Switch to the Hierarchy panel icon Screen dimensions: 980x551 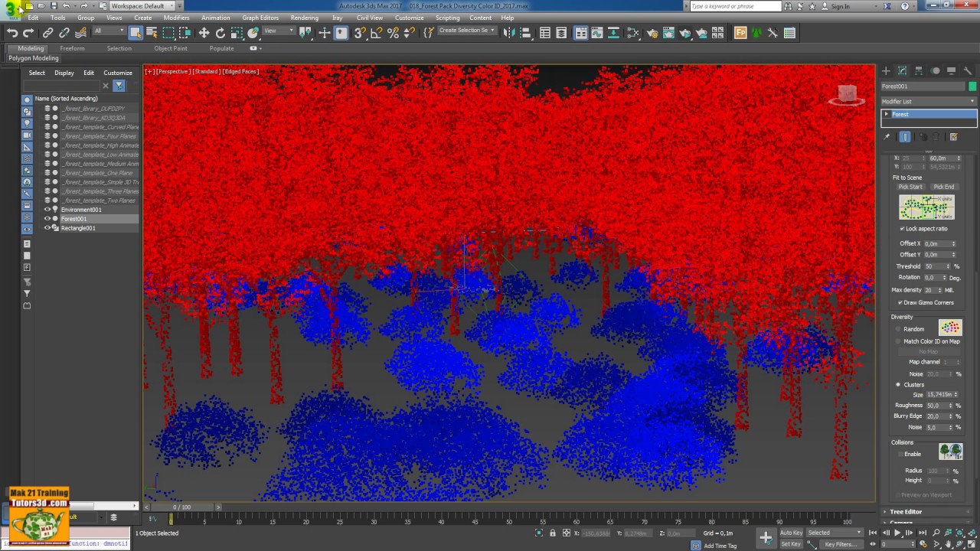tap(919, 70)
